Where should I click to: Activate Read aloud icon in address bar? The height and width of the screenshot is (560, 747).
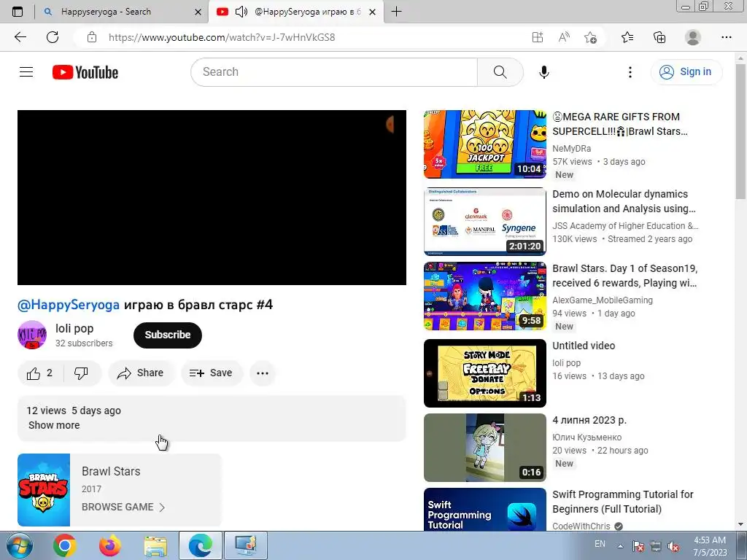tap(564, 37)
